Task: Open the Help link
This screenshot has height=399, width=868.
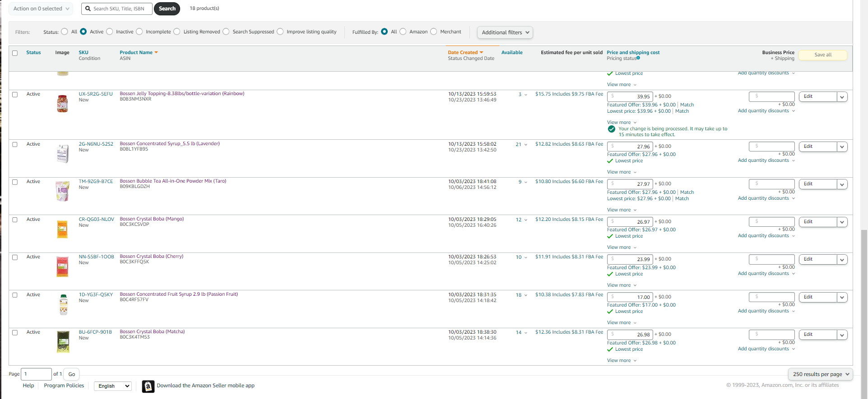Action: click(x=28, y=386)
